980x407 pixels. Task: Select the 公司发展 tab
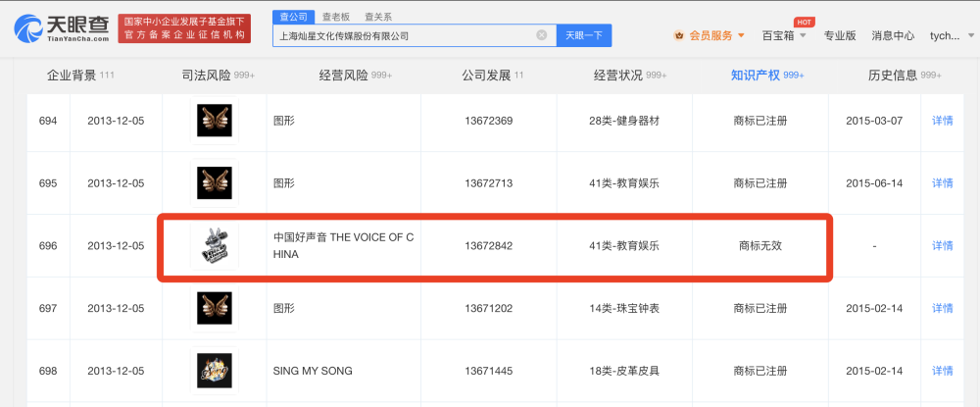493,76
